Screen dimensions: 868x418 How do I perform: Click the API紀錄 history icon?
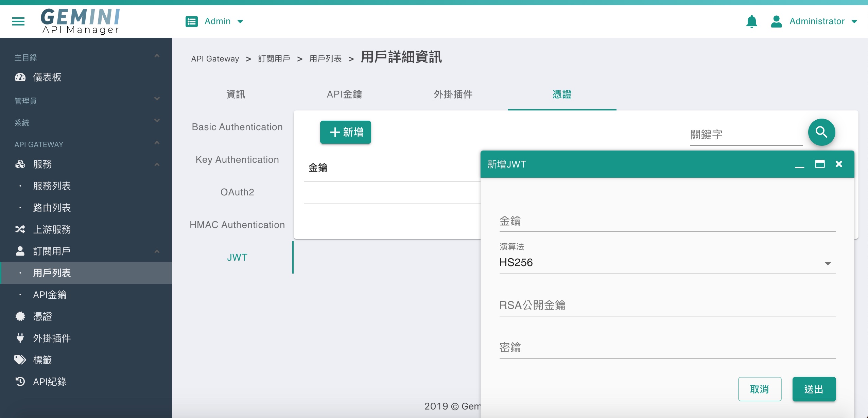(20, 381)
